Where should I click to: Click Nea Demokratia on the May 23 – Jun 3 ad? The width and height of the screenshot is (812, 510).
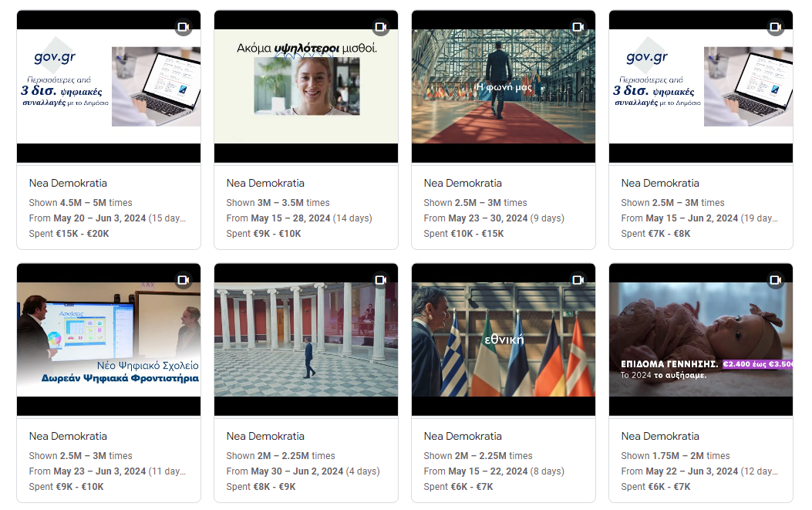(68, 437)
